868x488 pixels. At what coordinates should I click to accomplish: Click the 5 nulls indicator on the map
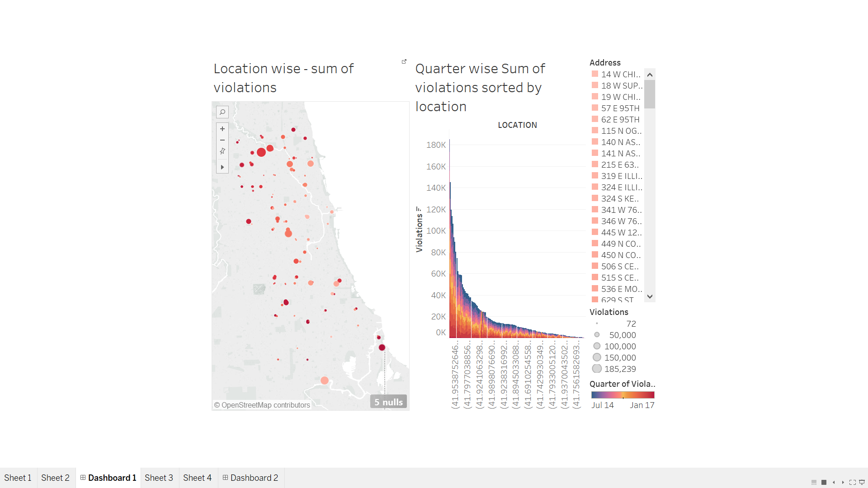pos(388,401)
